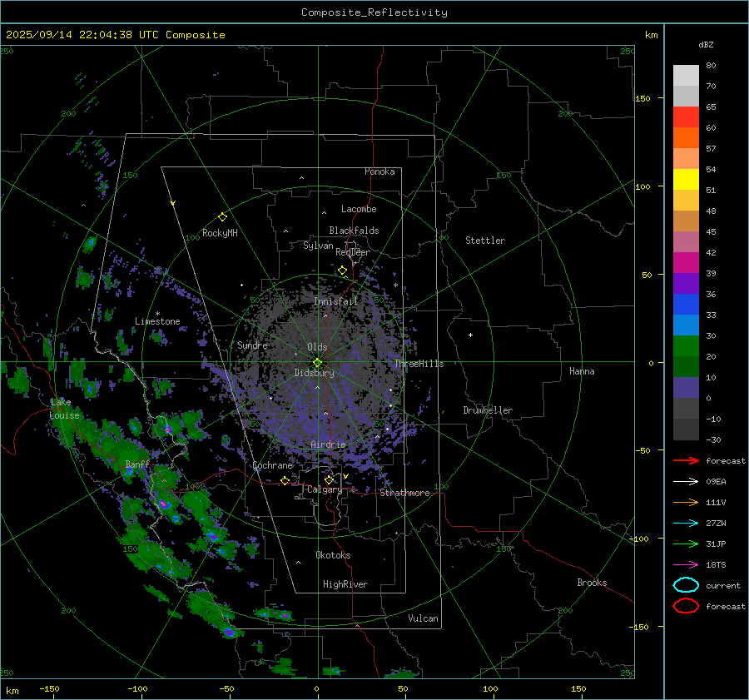Click the red forecast arrow in legend
Viewport: 749px width, 700px height.
(x=686, y=460)
